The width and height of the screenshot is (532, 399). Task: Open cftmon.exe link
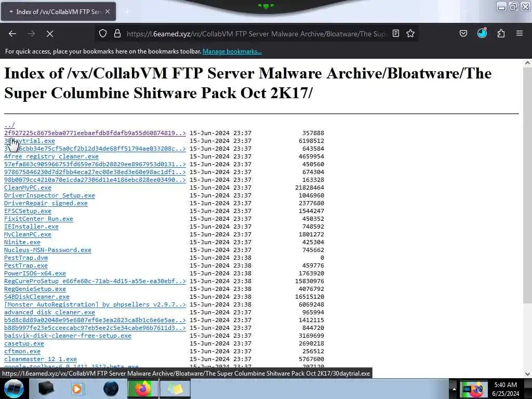tap(22, 352)
